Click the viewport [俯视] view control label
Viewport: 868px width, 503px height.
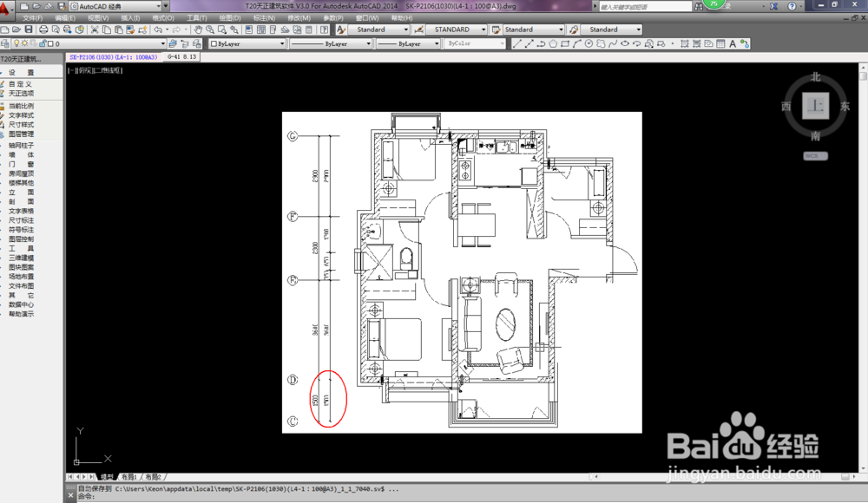[84, 70]
